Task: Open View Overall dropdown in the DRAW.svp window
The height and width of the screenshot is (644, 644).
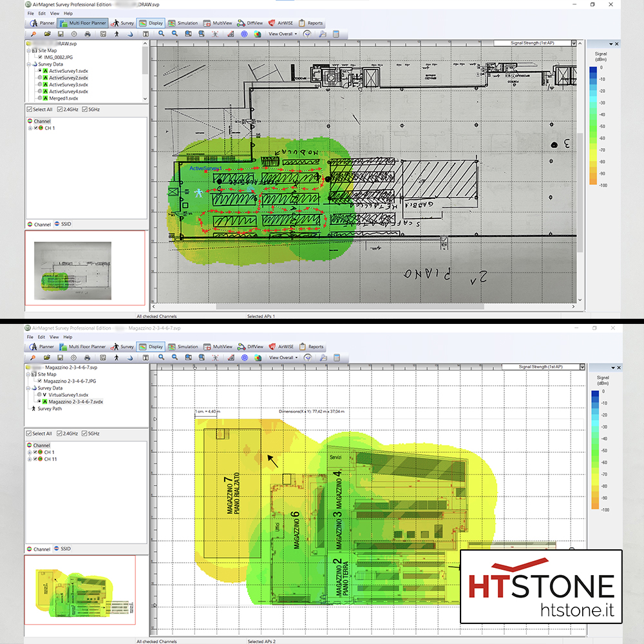Action: (283, 34)
